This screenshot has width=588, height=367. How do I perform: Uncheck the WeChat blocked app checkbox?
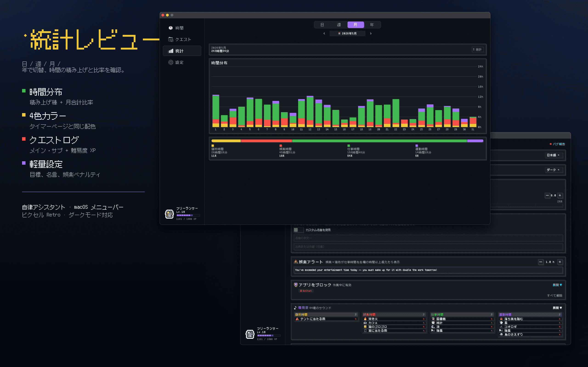point(301,291)
